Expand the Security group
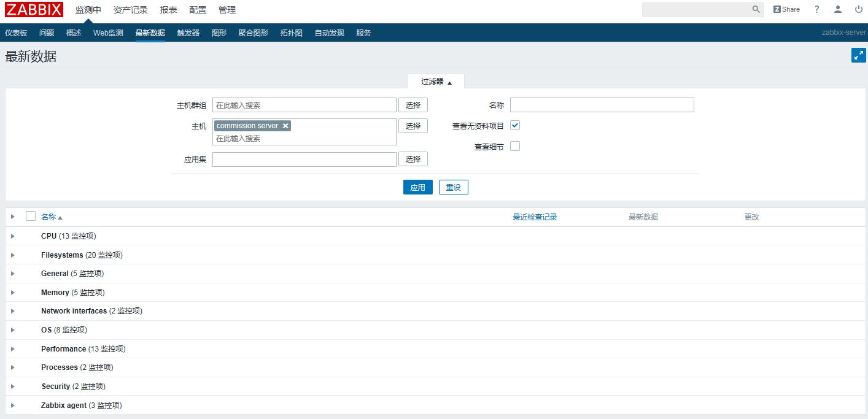Viewport: 868px width, 419px height. [12, 386]
